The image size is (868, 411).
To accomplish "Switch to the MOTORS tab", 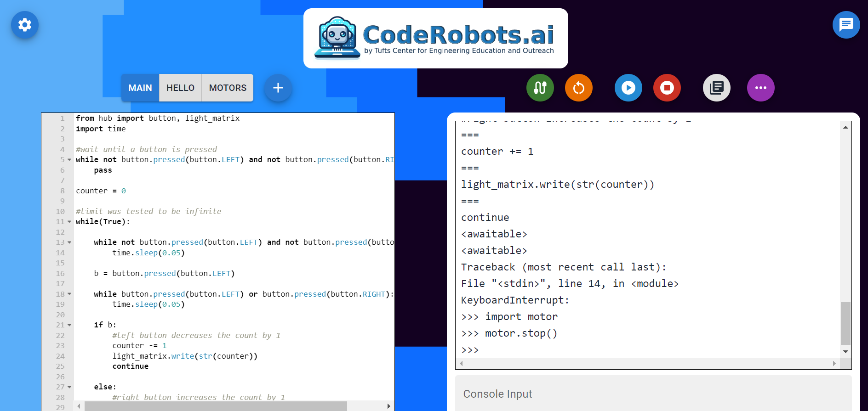I will tap(228, 88).
